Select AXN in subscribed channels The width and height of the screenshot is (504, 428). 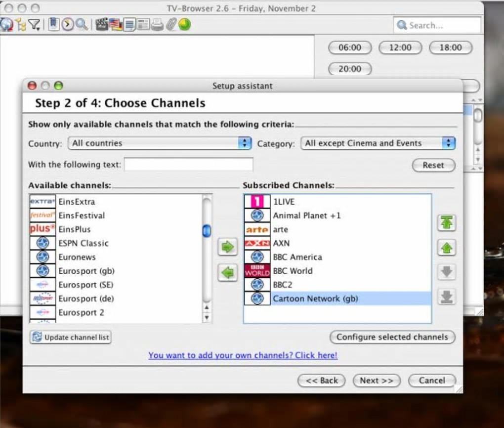(337, 243)
